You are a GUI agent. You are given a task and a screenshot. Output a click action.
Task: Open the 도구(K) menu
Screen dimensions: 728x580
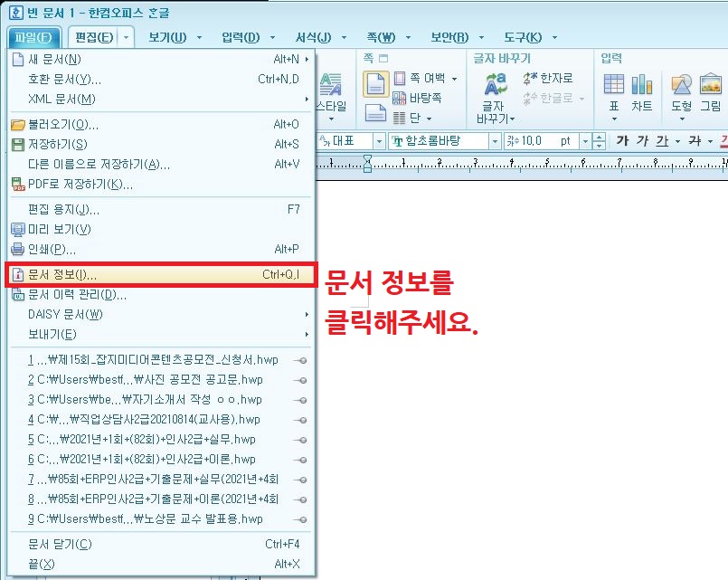pyautogui.click(x=523, y=38)
